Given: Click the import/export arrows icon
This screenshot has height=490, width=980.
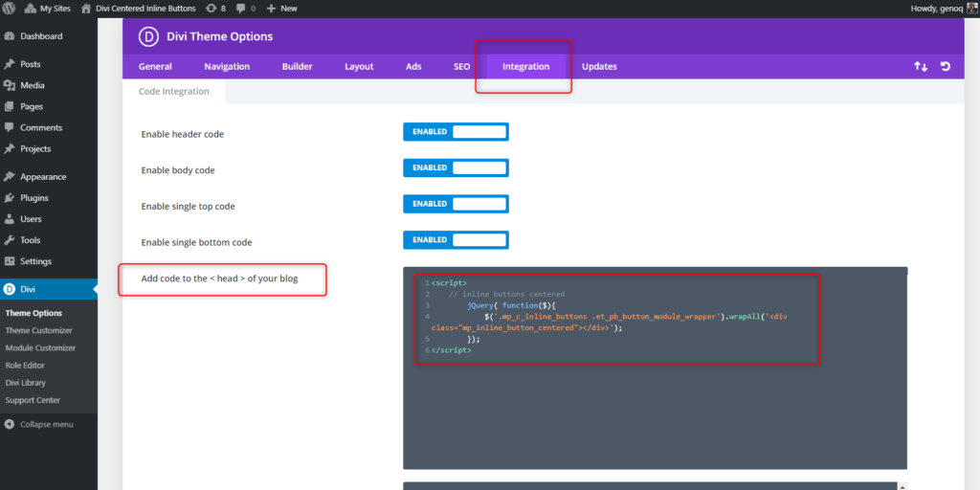Looking at the screenshot, I should tap(921, 66).
